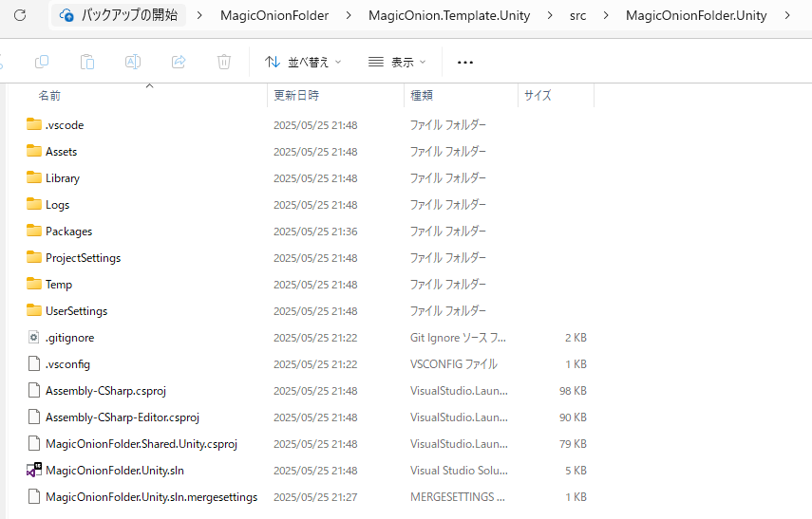
Task: Click the 98 KB size value
Action: tap(573, 391)
